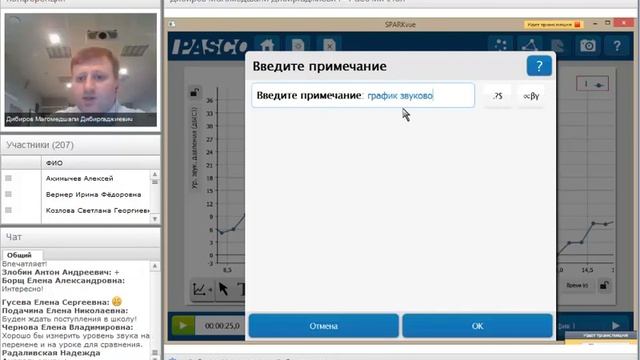640x360 pixels.
Task: Click the yellow broadcast indicator in the SPARKvue title bar
Action: click(553, 24)
